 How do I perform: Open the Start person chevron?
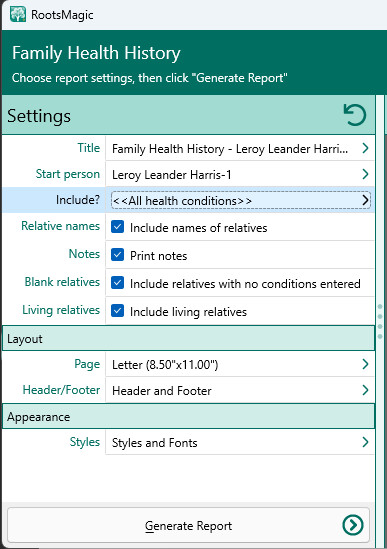(365, 174)
